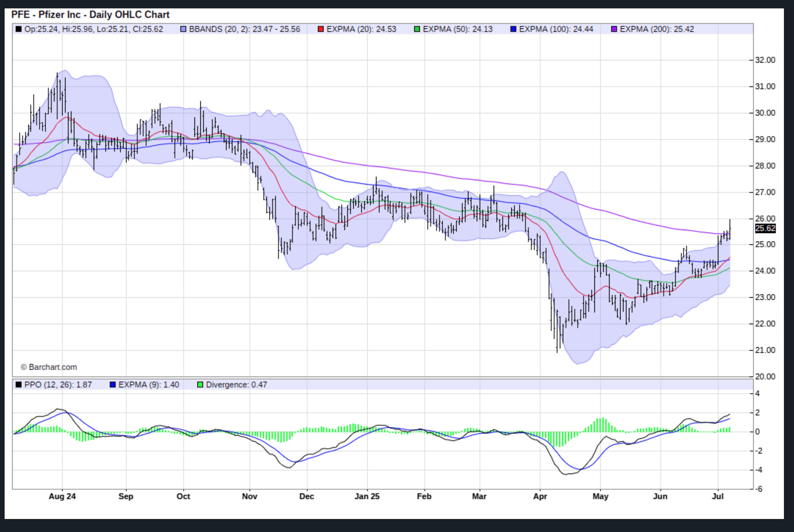Screen dimensions: 794x532
Task: Click the chart title PFE - Pfizer Inc
Action: click(x=90, y=15)
